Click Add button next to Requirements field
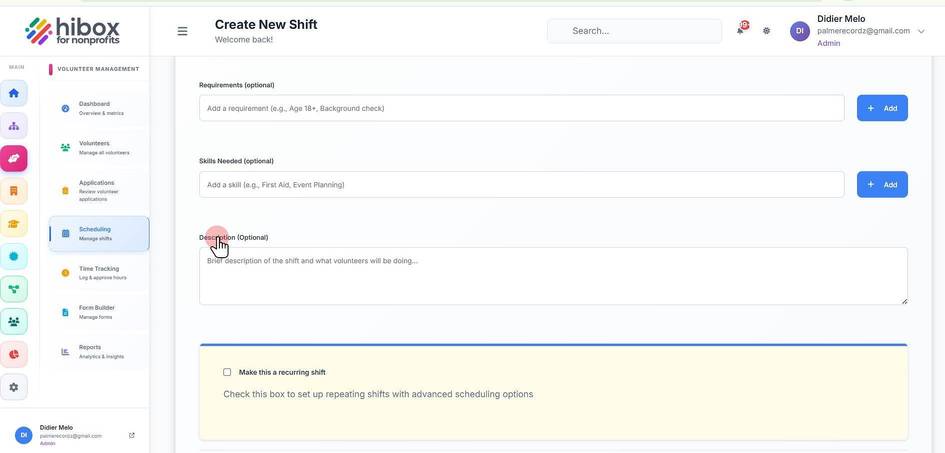This screenshot has height=453, width=945. click(x=882, y=108)
